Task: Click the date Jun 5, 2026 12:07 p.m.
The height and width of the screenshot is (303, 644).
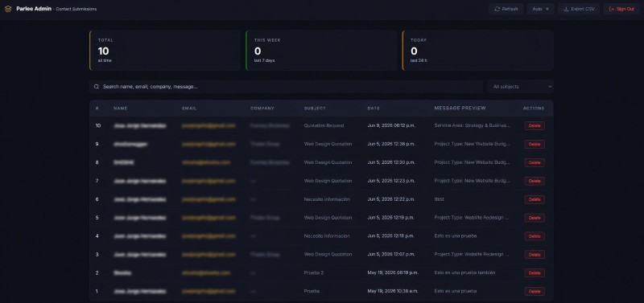Action: click(391, 254)
